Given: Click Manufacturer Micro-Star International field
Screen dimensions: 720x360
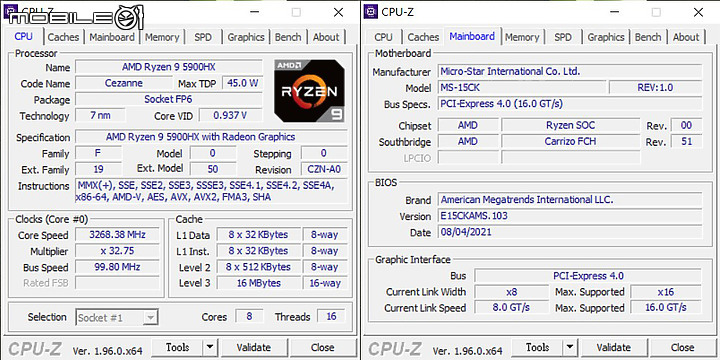Looking at the screenshot, I should click(570, 71).
